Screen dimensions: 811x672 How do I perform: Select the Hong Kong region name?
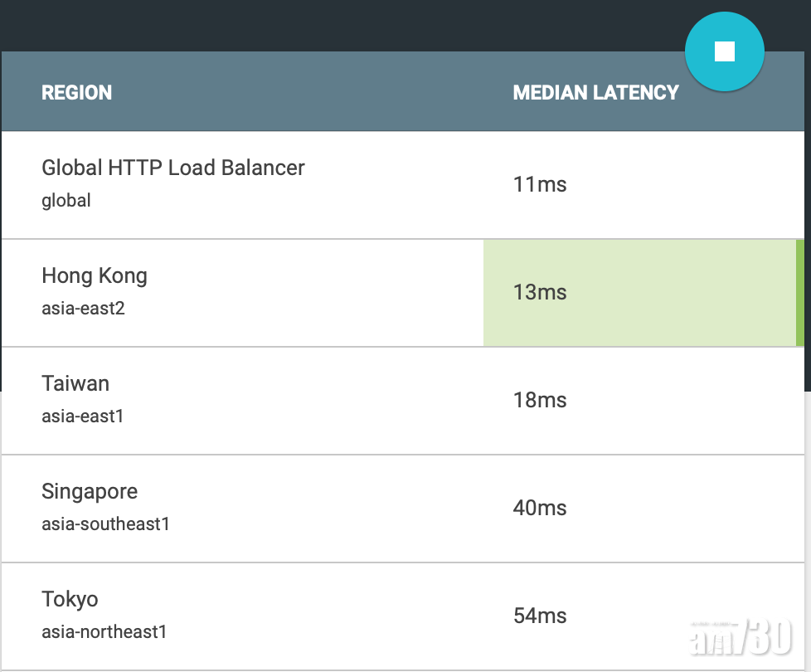[x=95, y=275]
